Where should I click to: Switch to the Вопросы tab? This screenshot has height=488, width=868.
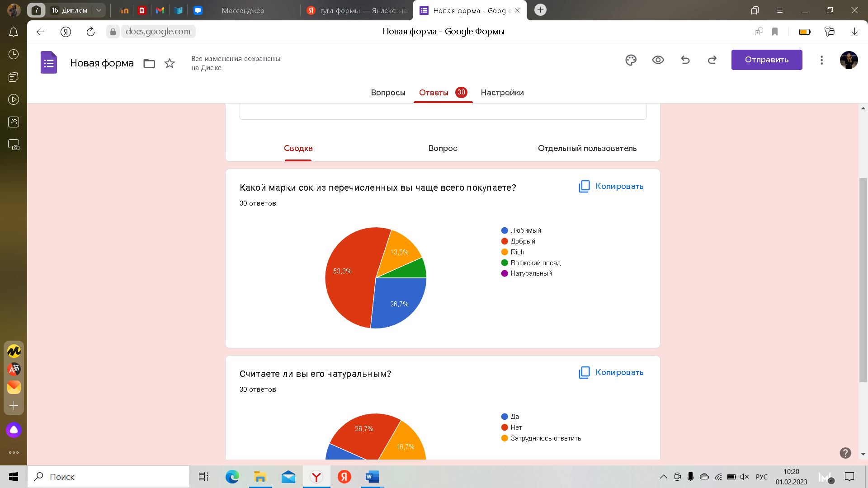[x=388, y=93]
